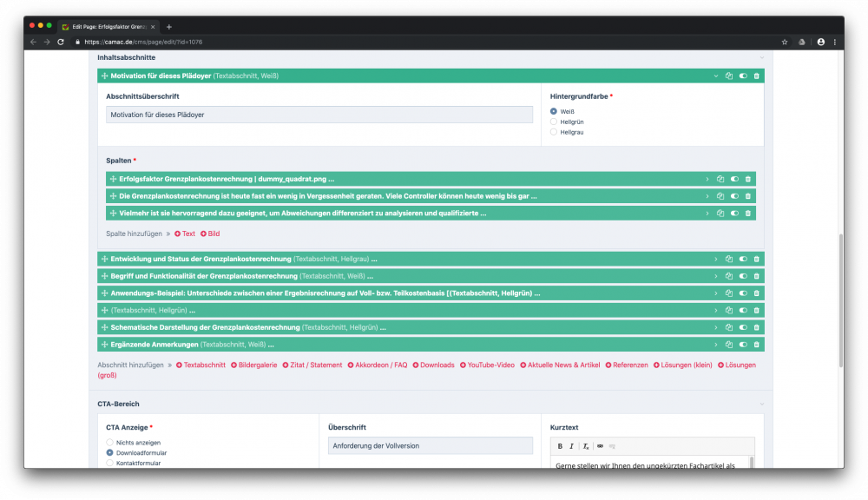Click drag handle icon of 'Begriff und Funktionalität' section
This screenshot has width=868, height=500.
point(104,276)
